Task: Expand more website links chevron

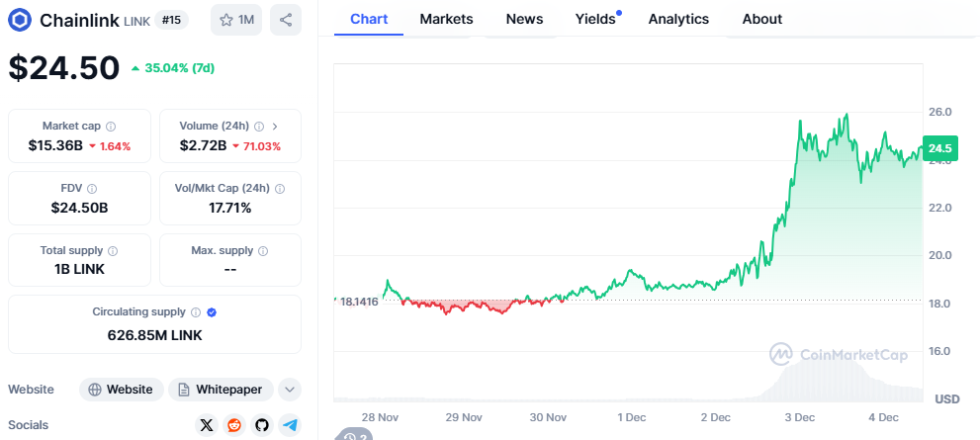Action: (290, 390)
